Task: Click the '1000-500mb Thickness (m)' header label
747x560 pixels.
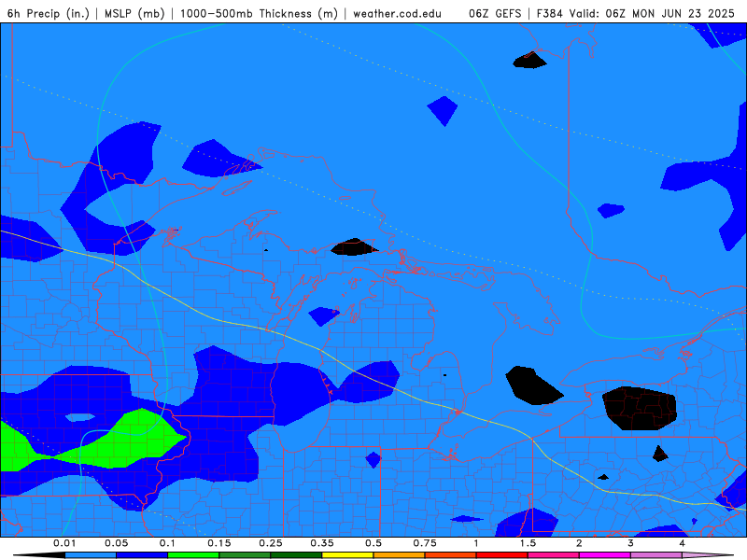Action: [x=259, y=13]
